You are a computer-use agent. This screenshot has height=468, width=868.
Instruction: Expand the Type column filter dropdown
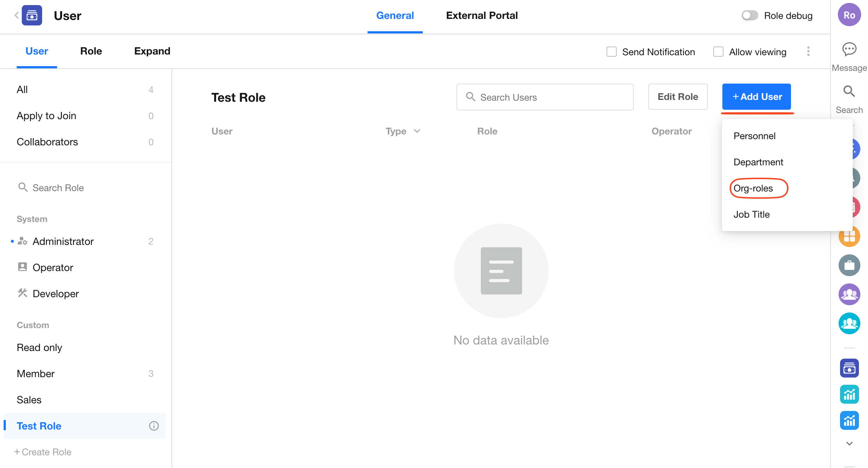417,131
